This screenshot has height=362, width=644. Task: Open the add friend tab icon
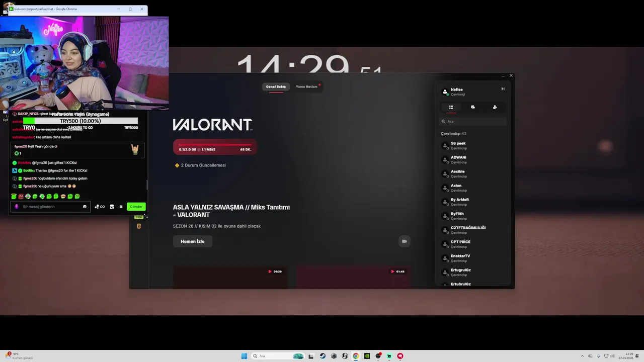click(x=495, y=107)
